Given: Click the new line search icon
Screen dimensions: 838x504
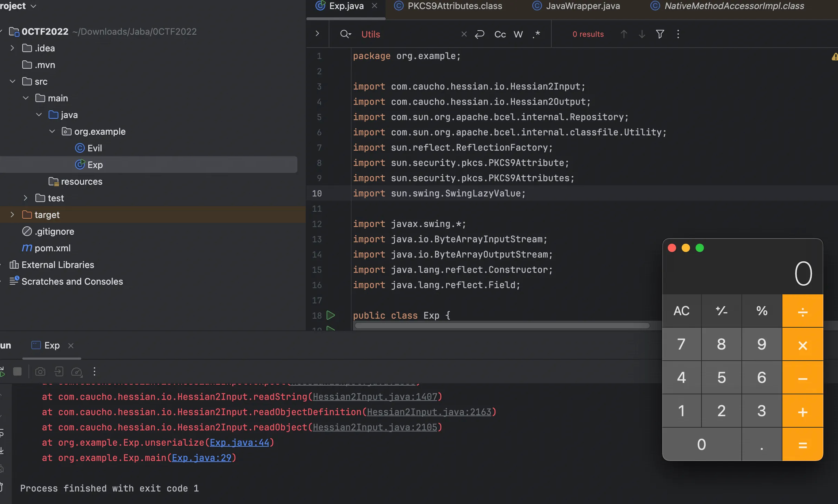Looking at the screenshot, I should click(x=479, y=34).
